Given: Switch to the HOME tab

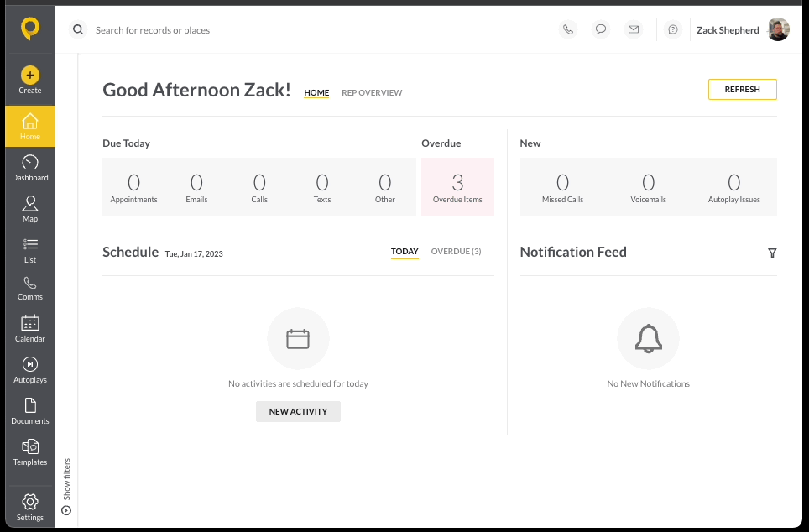Looking at the screenshot, I should pos(316,93).
